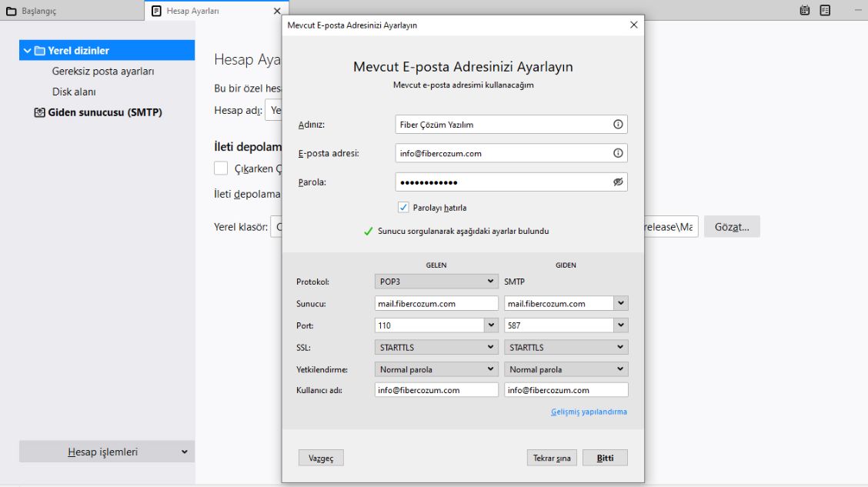Viewport: 868px width, 487px height.
Task: Close the Mevcut E-posta Adresinizi Ayarlayın dialog
Action: [x=633, y=25]
